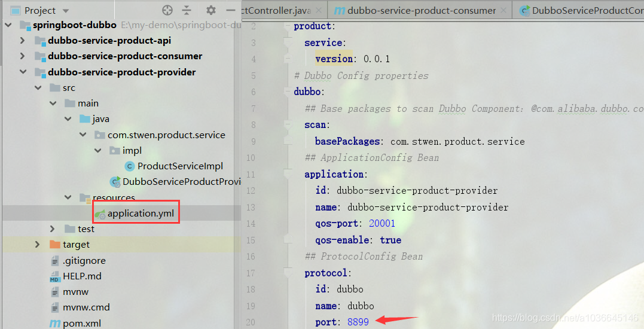Click the port value 8899
644x329 pixels.
pos(358,322)
